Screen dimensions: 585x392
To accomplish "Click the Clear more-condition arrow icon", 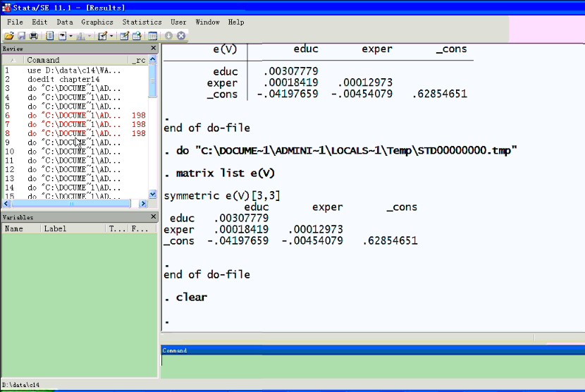I will point(168,36).
